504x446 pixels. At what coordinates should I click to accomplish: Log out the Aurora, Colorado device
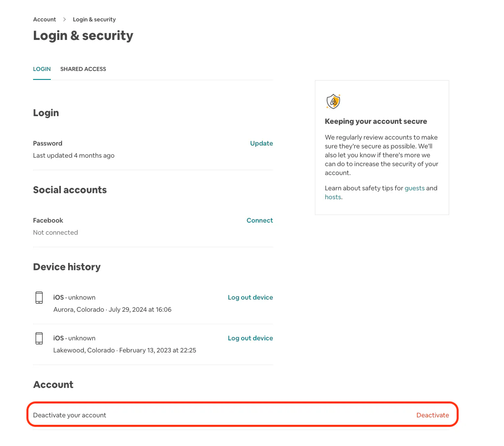[x=250, y=297]
